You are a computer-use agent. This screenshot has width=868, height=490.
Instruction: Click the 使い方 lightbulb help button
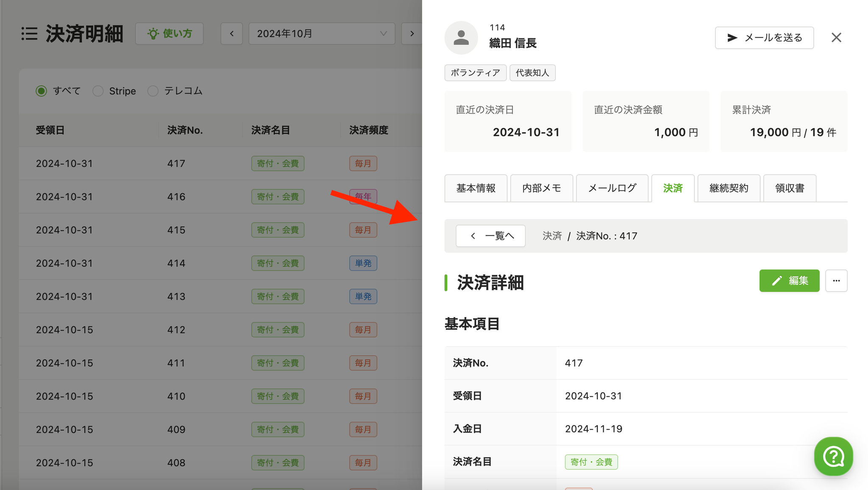(x=170, y=33)
